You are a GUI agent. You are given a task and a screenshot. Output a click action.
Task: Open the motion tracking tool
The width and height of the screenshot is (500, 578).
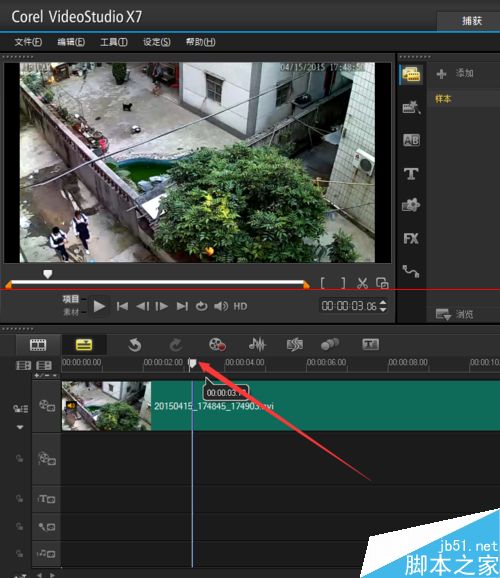pos(330,345)
